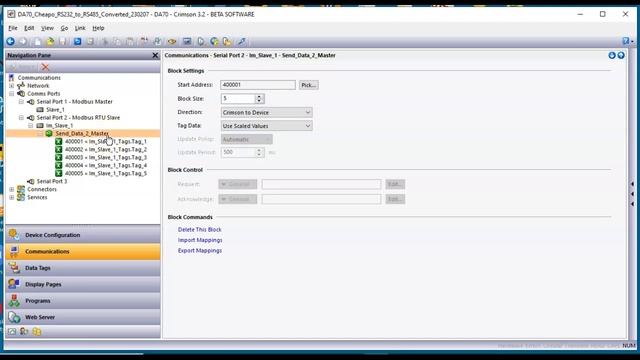This screenshot has width=640, height=360.
Task: Click the New file toolbar icon
Action: 37,41
